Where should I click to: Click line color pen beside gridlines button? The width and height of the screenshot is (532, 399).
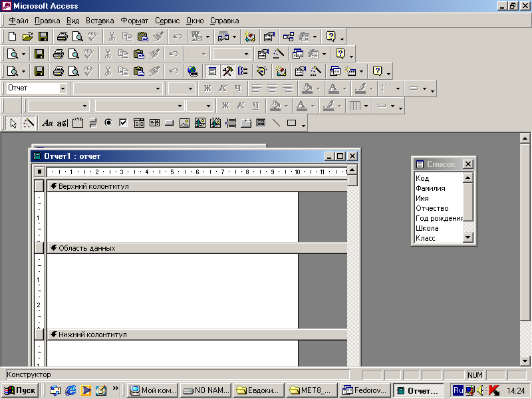[x=329, y=106]
